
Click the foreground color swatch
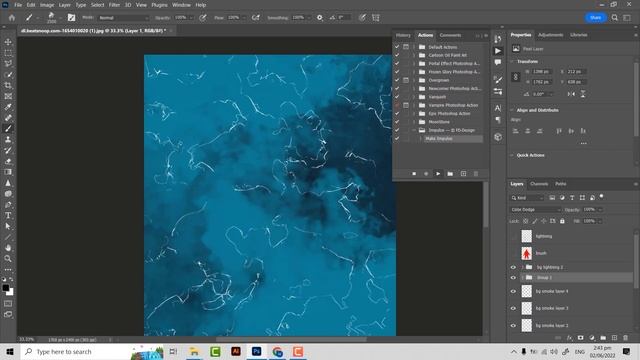click(x=6, y=288)
